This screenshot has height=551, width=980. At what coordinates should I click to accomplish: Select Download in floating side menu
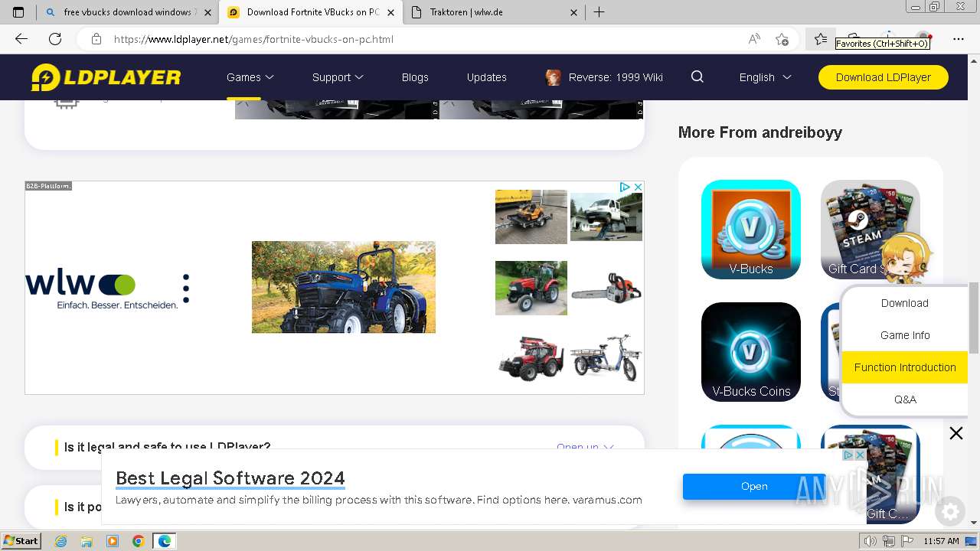click(905, 303)
